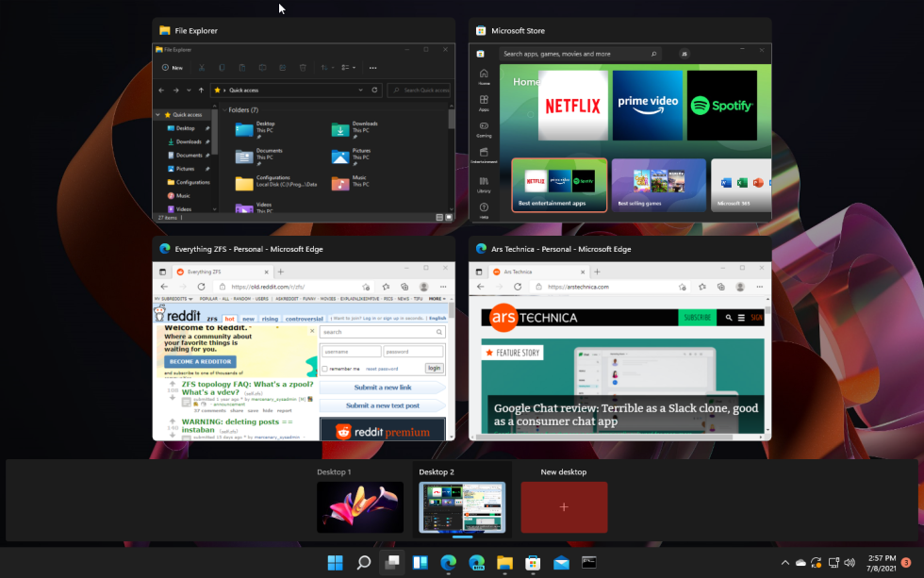
Task: Click the reddit snoo logo on old.reddit.com
Action: click(159, 313)
